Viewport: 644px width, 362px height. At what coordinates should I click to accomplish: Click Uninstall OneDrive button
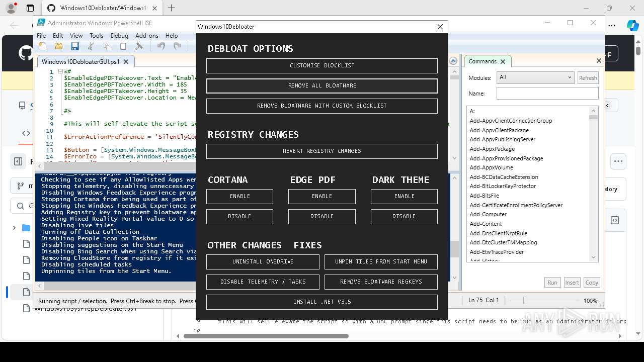[x=263, y=262]
